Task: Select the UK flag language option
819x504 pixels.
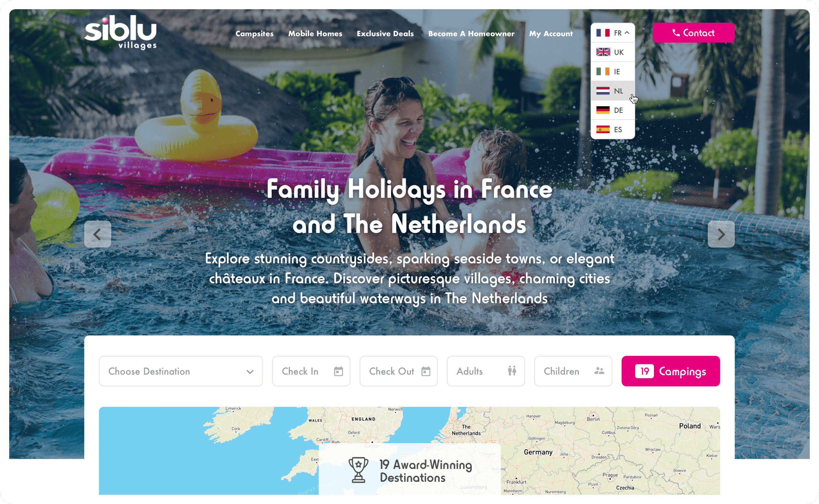Action: [613, 52]
